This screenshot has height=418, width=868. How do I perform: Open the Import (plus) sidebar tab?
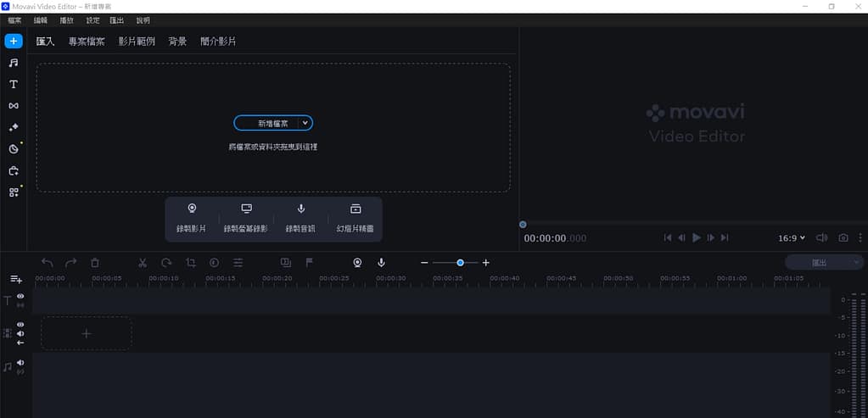pyautogui.click(x=14, y=41)
